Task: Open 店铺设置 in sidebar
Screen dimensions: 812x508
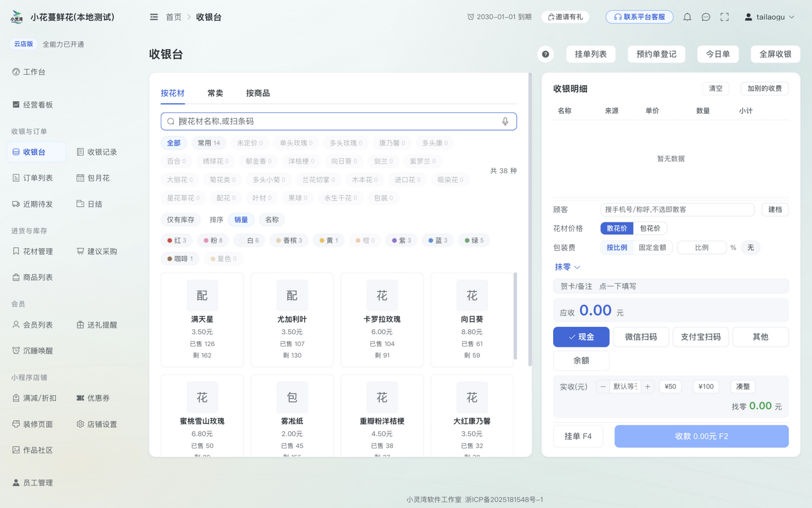Action: point(97,424)
